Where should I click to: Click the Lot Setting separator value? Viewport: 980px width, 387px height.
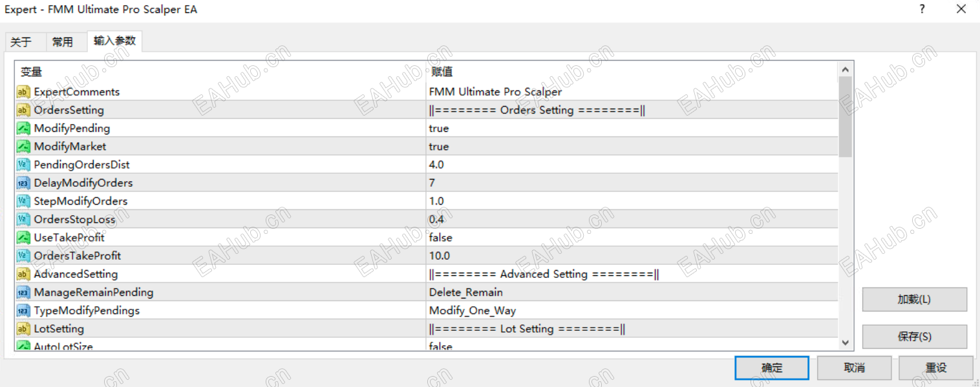point(527,329)
